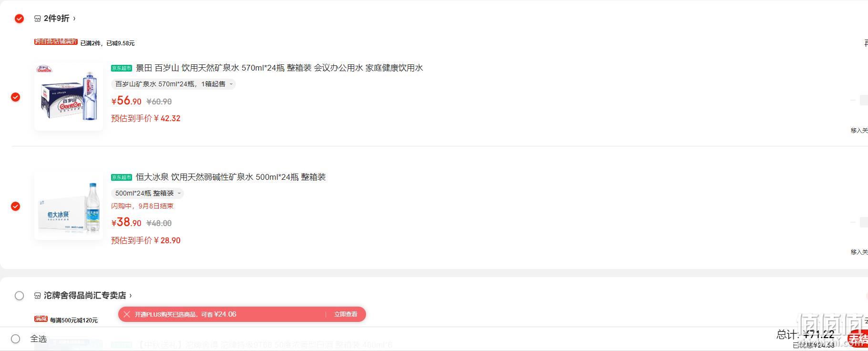Click the 京东超市 badge on 百岁山 item
The image size is (868, 351).
click(x=122, y=68)
